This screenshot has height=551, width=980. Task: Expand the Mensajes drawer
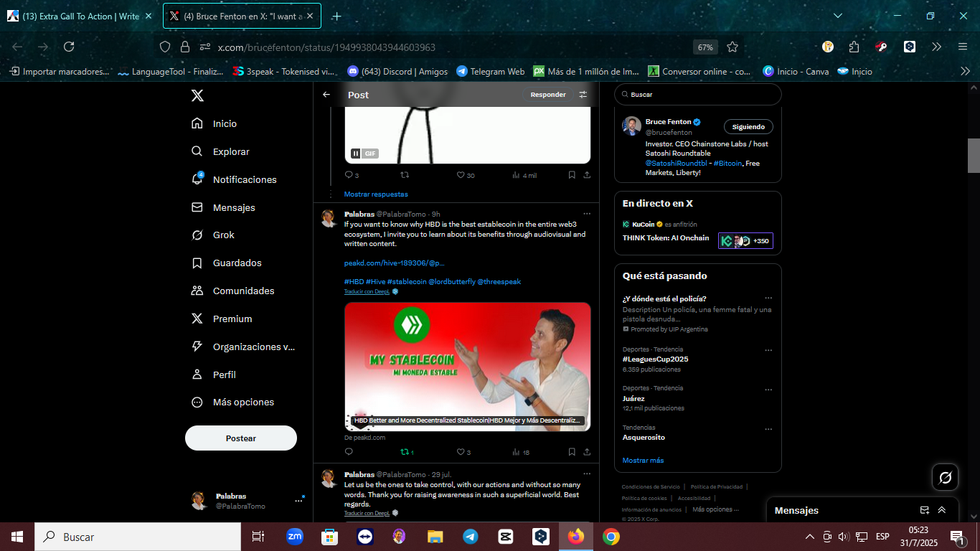(942, 510)
